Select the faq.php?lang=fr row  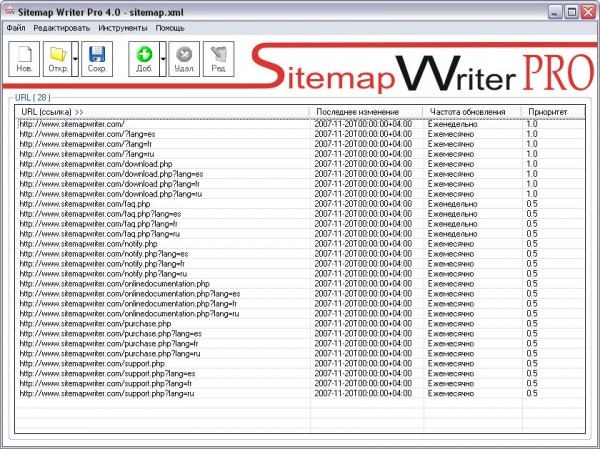(x=301, y=224)
